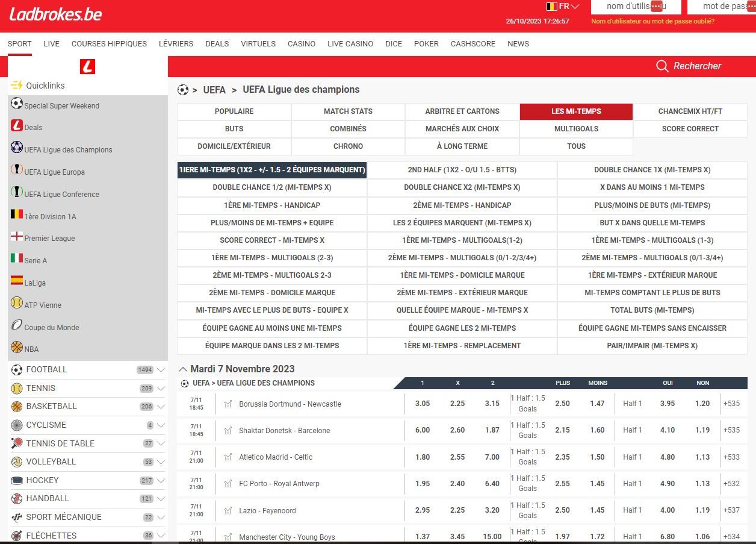Click the Deals red L icon
Viewport: 756px width, 544px height.
(x=17, y=126)
